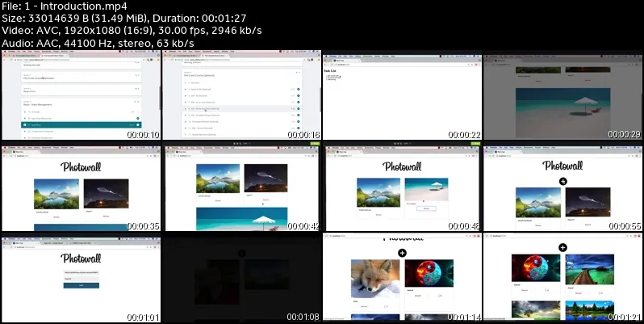
Task: Open the dark frame stamped 00:01:08
Action: (242, 277)
